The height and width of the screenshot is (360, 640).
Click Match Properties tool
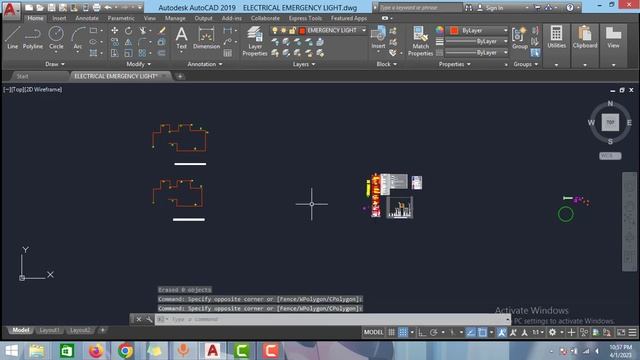click(420, 41)
